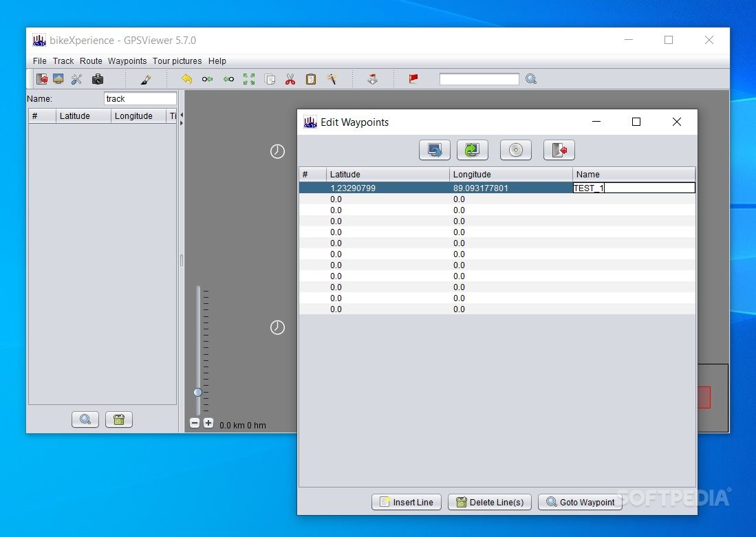Select latitude cell 1.23290799

pyautogui.click(x=388, y=188)
